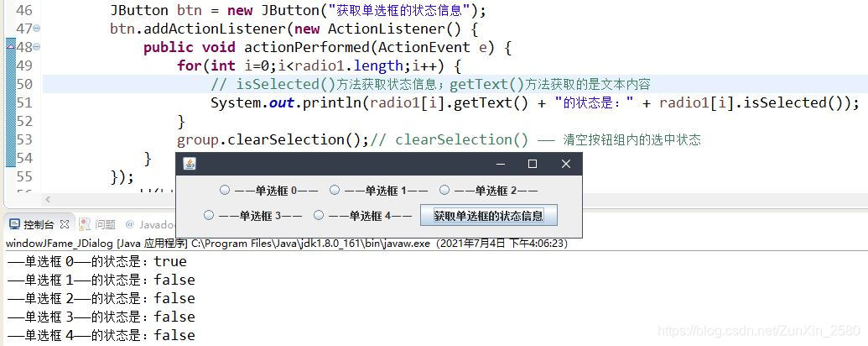Close the Java dialog window
The height and width of the screenshot is (346, 868).
tap(566, 164)
